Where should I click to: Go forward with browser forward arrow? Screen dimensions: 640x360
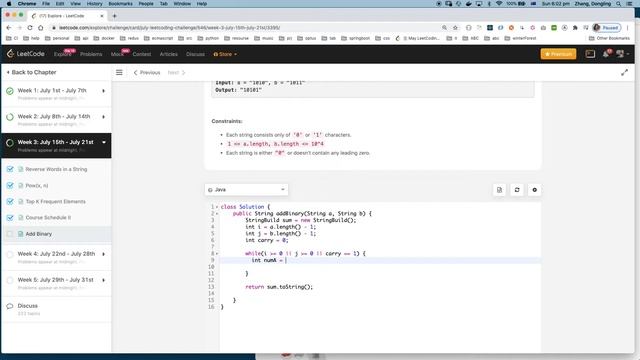[x=19, y=28]
